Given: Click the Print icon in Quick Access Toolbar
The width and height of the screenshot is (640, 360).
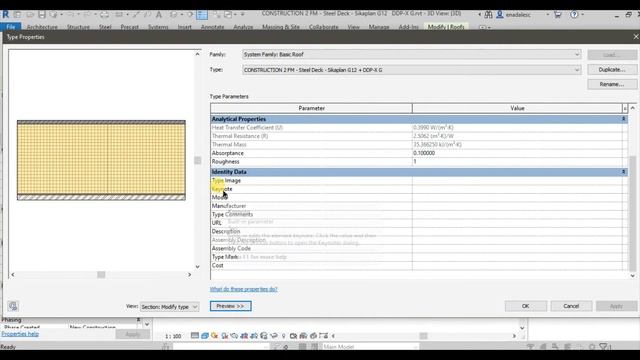Looking at the screenshot, I should click(x=104, y=15).
